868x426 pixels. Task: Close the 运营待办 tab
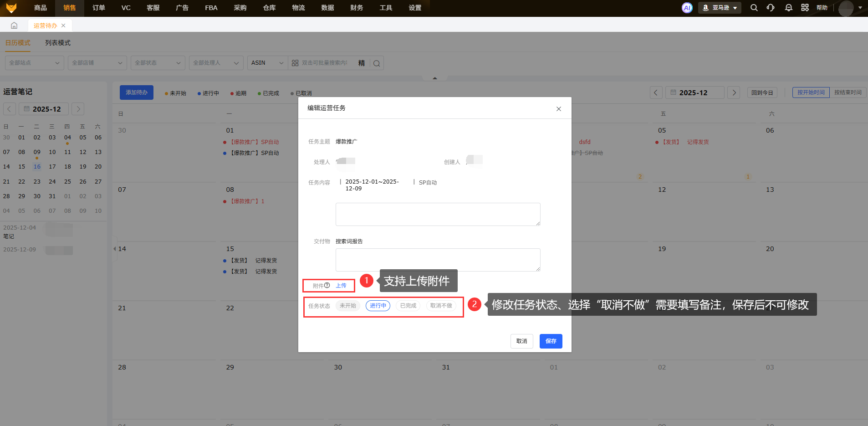(x=63, y=26)
